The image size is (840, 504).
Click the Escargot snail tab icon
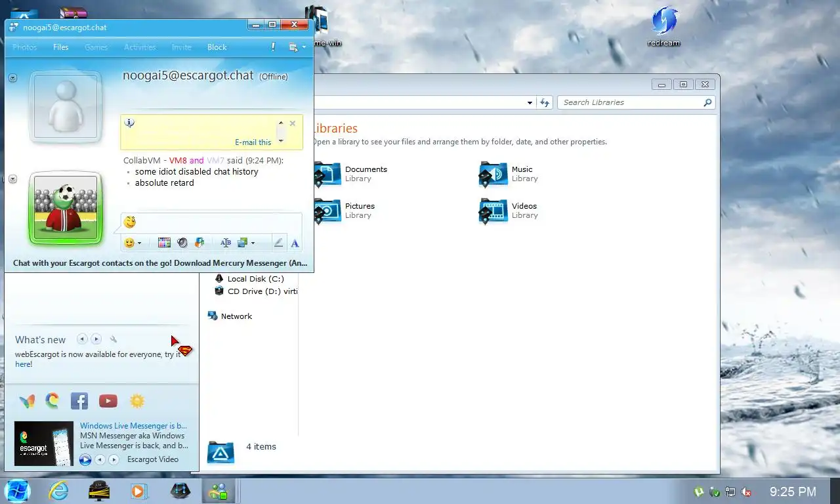click(52, 401)
